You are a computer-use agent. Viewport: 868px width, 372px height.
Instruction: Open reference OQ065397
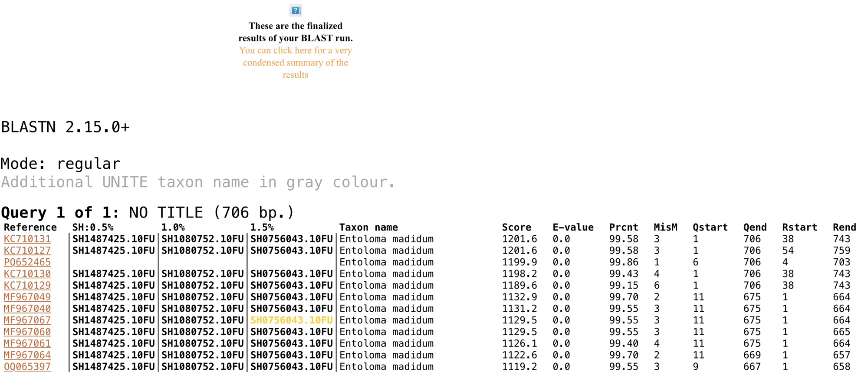27,367
